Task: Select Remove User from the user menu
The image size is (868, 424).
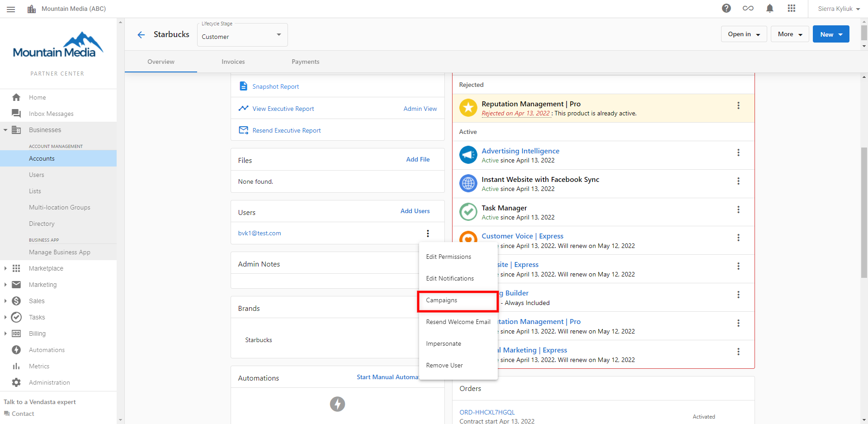Action: pyautogui.click(x=458, y=365)
